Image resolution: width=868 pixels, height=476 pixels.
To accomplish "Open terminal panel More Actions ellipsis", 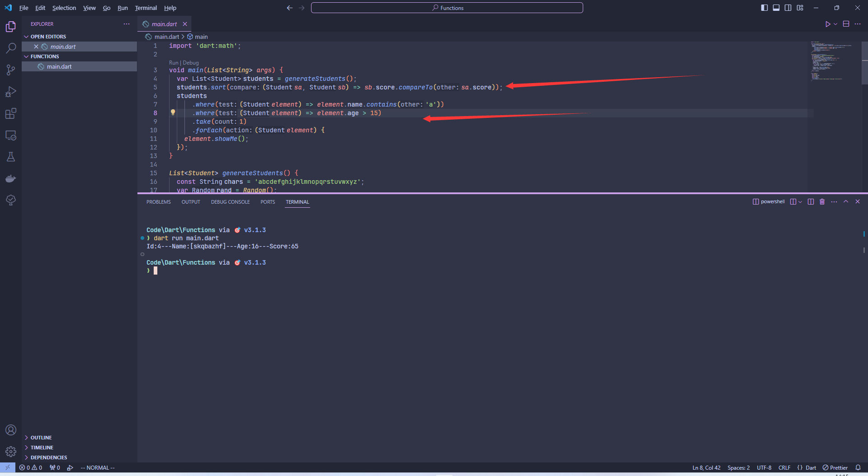I will coord(834,202).
